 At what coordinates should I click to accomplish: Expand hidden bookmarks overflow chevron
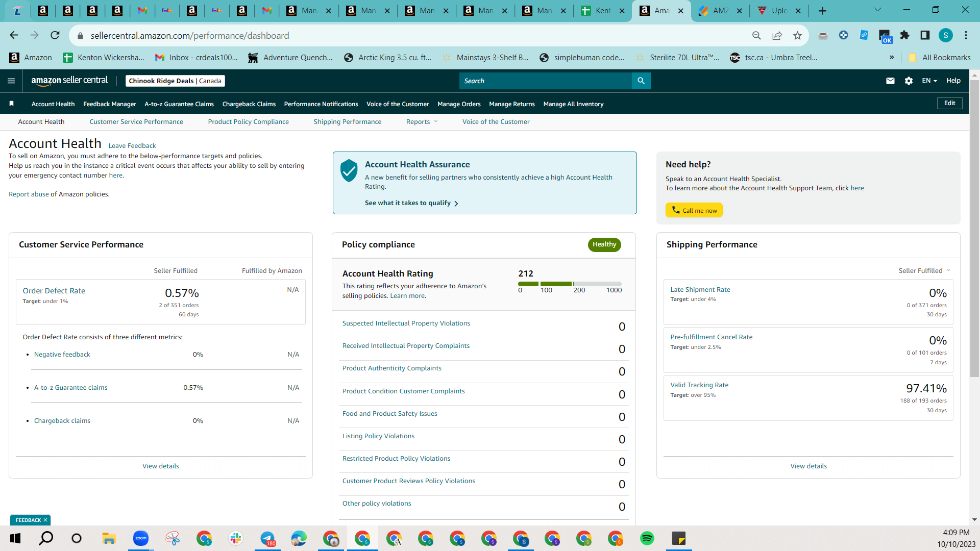click(x=892, y=57)
